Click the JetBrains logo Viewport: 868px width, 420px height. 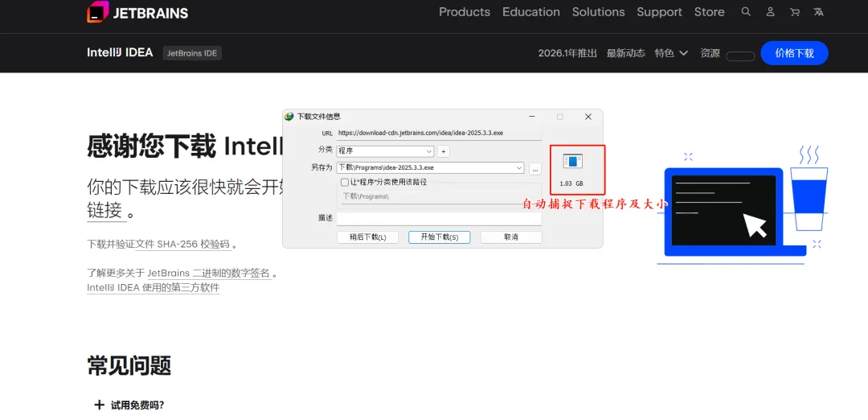click(x=137, y=12)
